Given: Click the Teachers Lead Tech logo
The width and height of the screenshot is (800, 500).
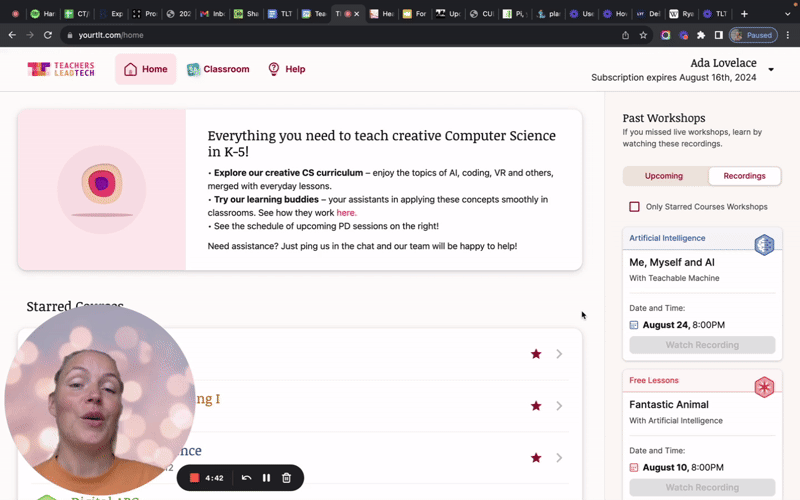Looking at the screenshot, I should pos(61,69).
